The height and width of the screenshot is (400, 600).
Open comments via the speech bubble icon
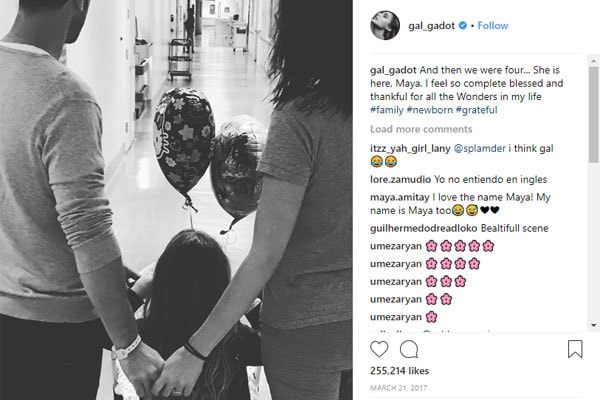pos(409,349)
